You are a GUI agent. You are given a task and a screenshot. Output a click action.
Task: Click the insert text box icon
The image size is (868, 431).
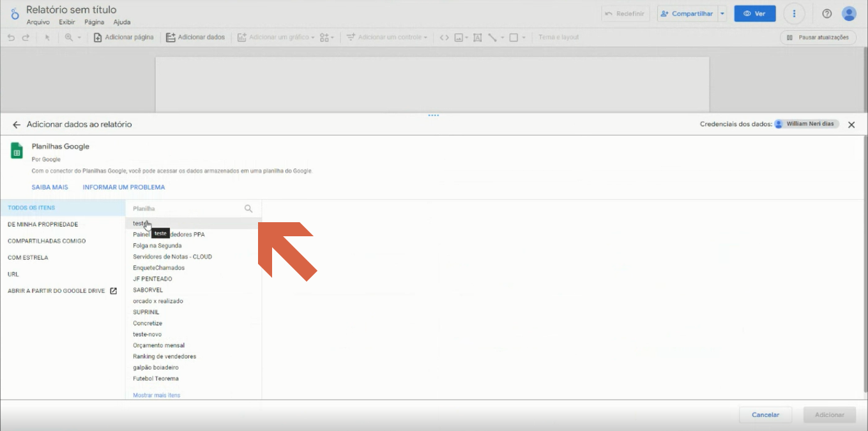(x=477, y=38)
